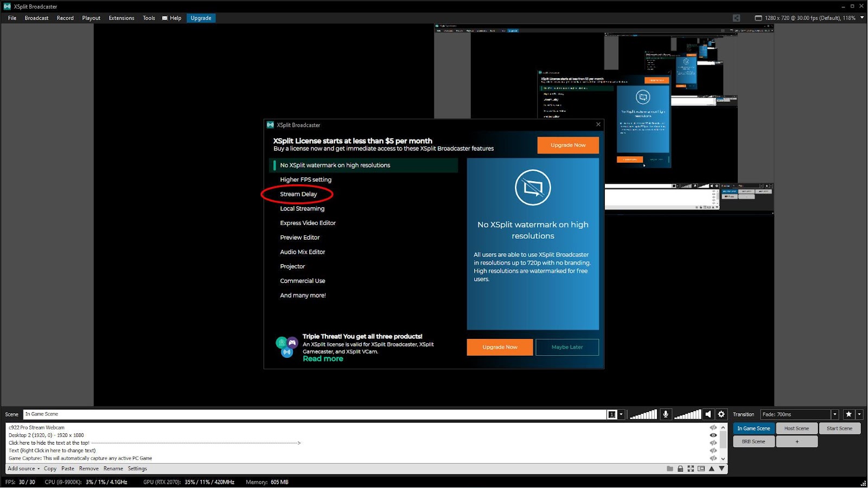Open the Add source dropdown
The image size is (868, 488).
[24, 468]
